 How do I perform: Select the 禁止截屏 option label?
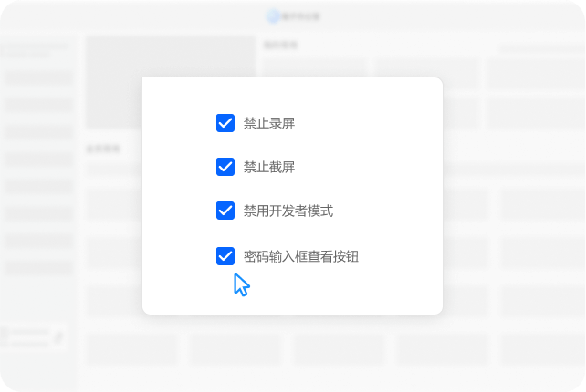click(x=269, y=167)
